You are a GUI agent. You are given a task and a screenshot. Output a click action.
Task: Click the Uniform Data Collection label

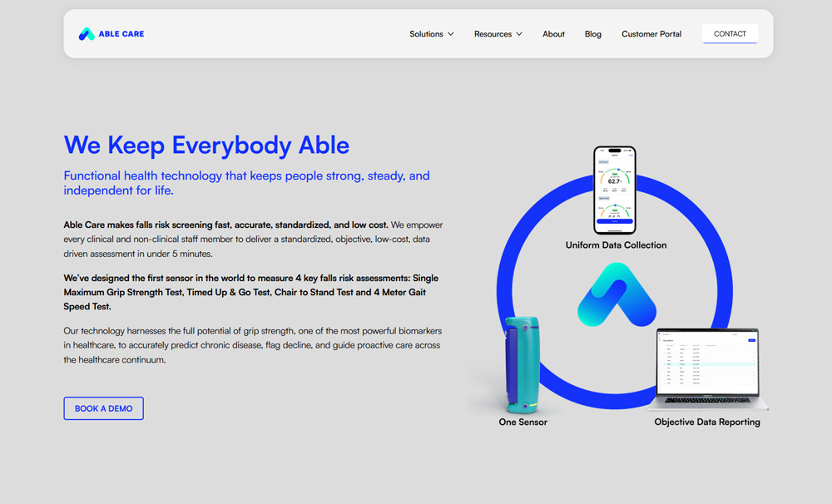click(616, 245)
